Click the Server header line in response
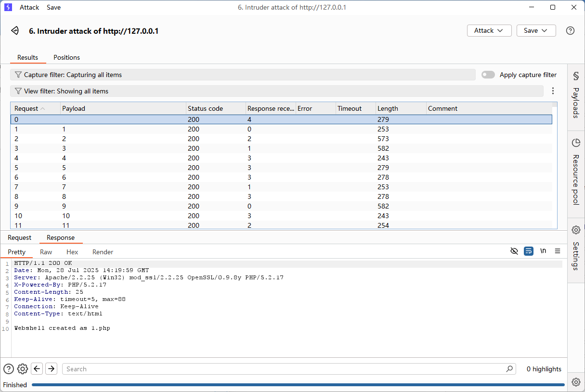Image resolution: width=585 pixels, height=392 pixels. coord(149,277)
